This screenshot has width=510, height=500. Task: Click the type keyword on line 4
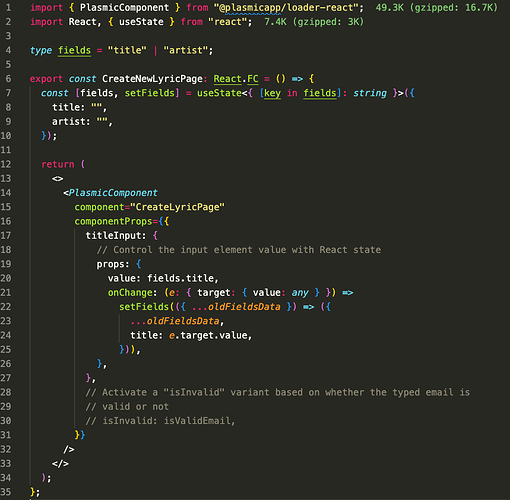[x=41, y=51]
